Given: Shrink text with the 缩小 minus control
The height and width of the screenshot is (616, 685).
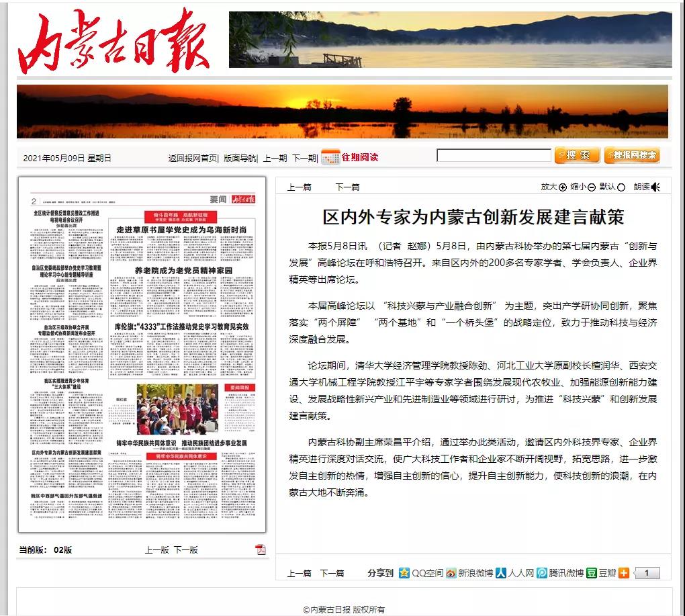Looking at the screenshot, I should point(590,187).
